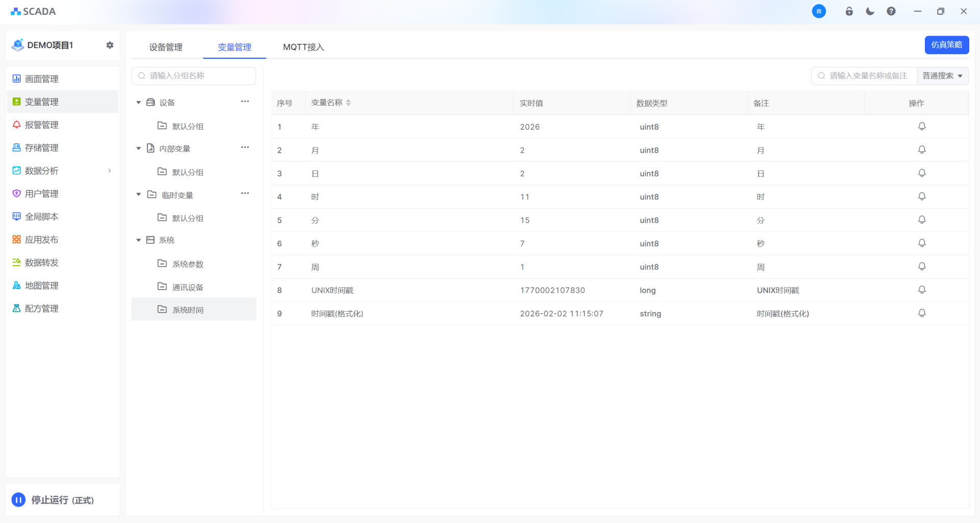This screenshot has width=980, height=523.
Task: Click the lock screen icon
Action: coord(849,11)
